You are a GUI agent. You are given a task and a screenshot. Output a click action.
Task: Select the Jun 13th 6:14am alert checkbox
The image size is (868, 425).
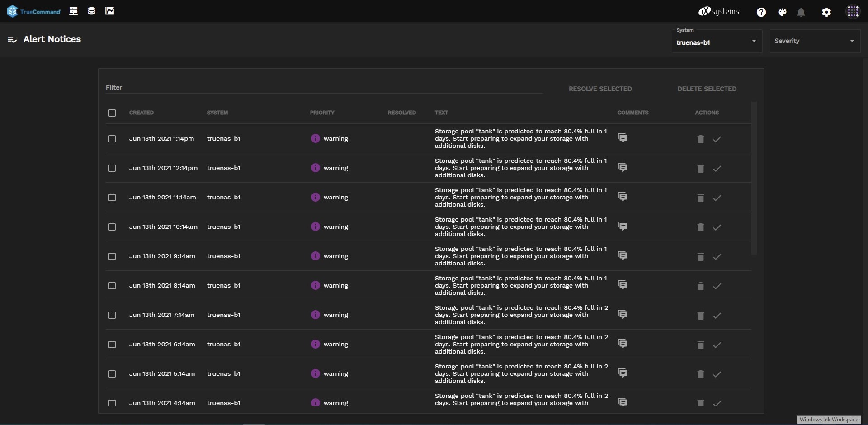[x=112, y=345]
